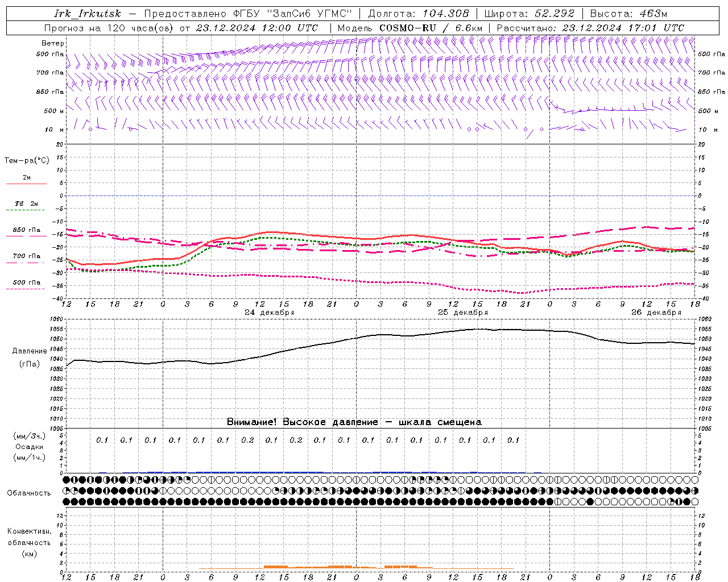Click the "Облачность" cloud cover label
This screenshot has width=728, height=582.
click(x=29, y=493)
